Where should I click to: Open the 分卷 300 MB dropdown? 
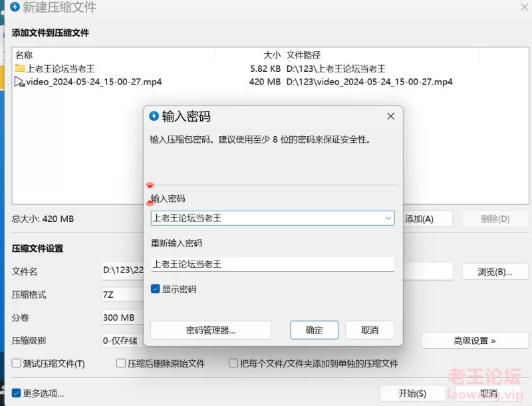[123, 318]
